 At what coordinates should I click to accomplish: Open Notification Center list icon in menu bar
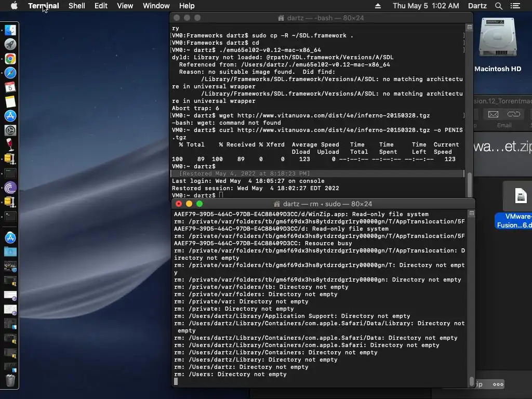point(515,6)
